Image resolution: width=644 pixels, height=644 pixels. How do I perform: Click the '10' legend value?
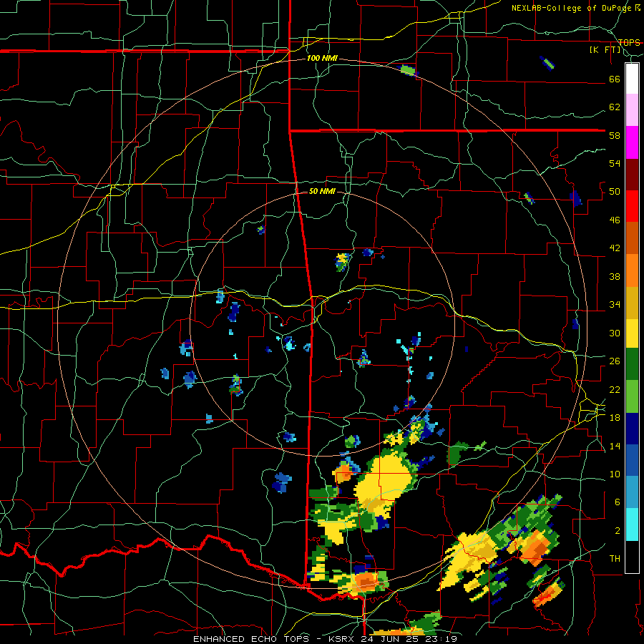[x=615, y=474]
